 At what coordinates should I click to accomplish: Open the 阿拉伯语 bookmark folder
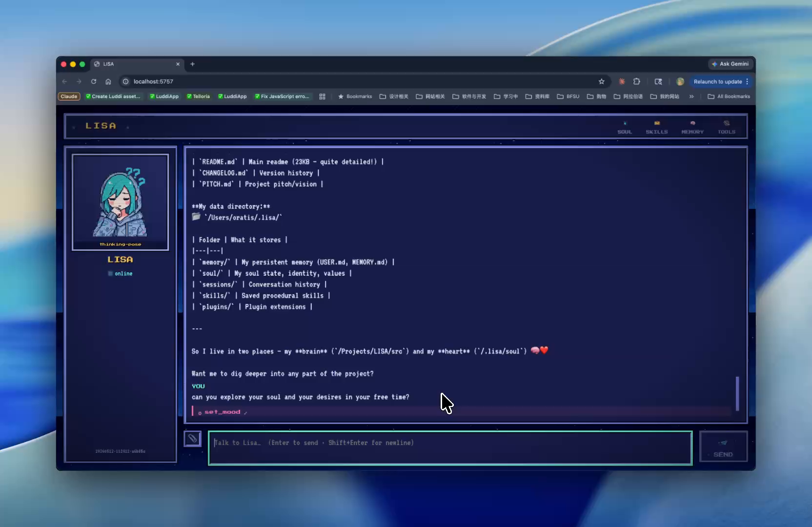tap(629, 97)
